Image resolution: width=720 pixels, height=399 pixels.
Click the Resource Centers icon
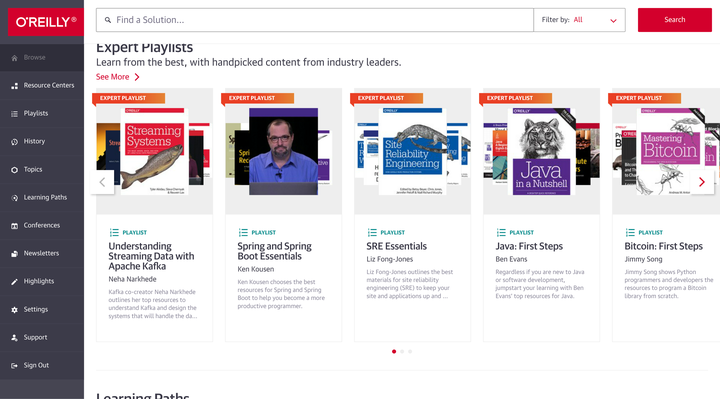14,86
